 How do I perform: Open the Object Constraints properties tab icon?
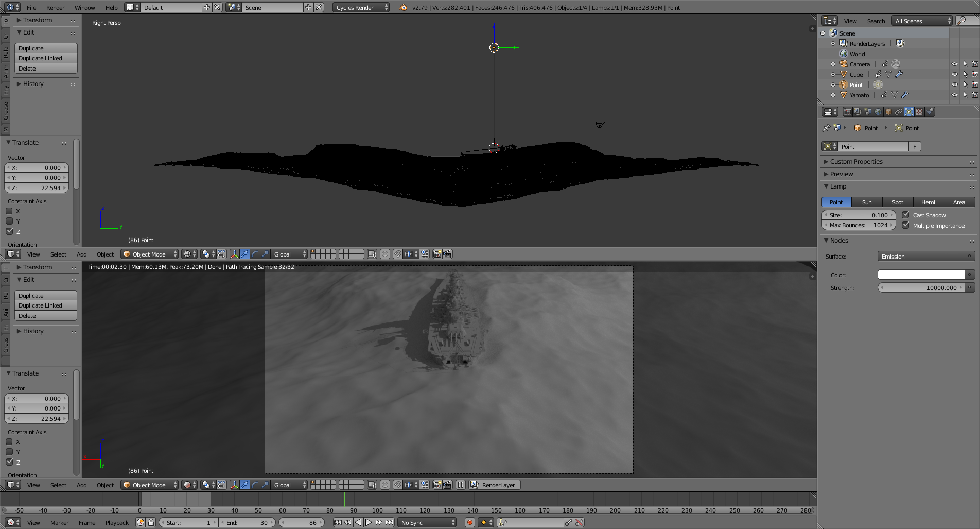coord(899,112)
